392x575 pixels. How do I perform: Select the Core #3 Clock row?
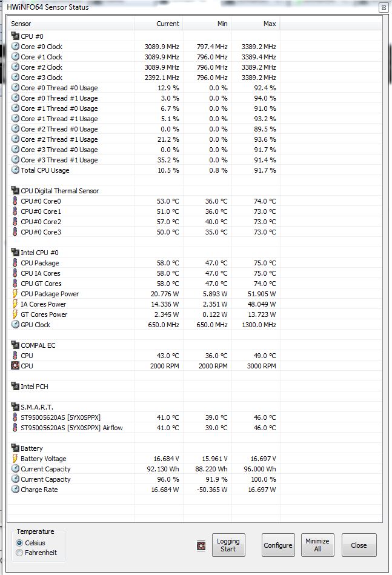tap(194, 78)
